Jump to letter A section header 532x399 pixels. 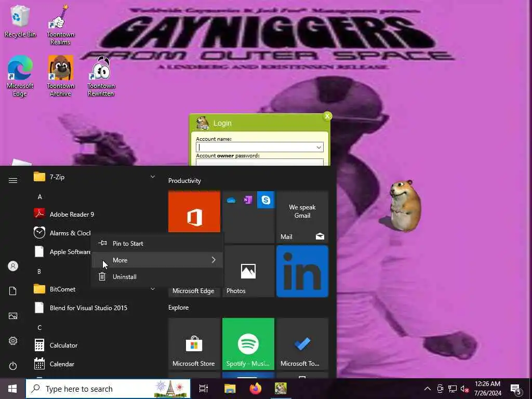(39, 197)
